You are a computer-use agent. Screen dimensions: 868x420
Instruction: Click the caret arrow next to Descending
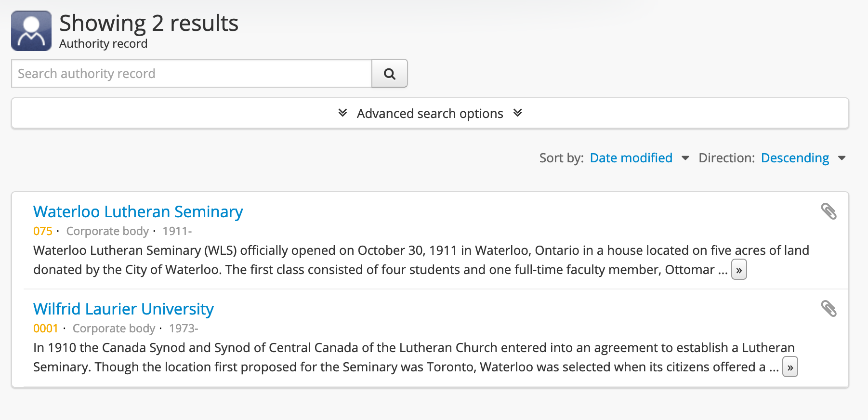tap(842, 158)
